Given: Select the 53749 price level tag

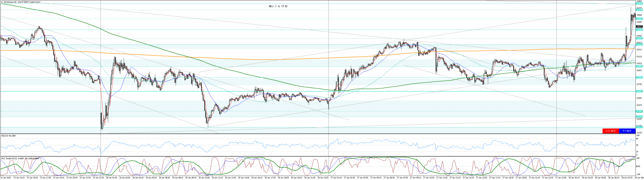Looking at the screenshot, I should 639,10.
